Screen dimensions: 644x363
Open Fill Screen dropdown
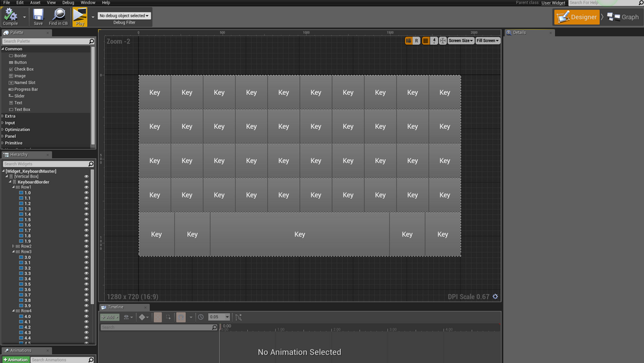click(x=488, y=40)
